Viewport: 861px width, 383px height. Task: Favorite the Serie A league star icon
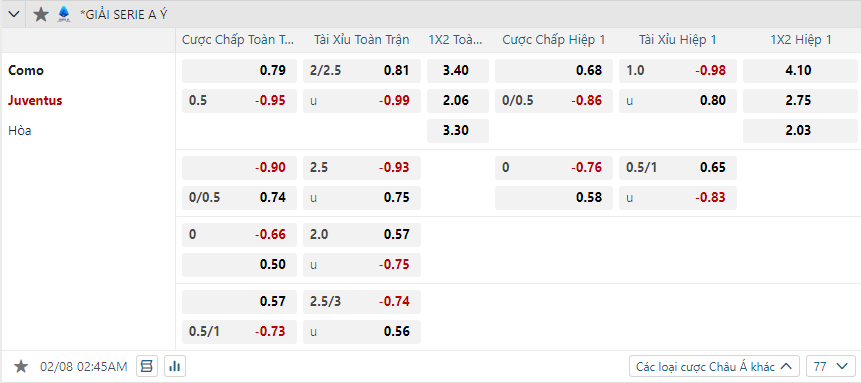[41, 14]
